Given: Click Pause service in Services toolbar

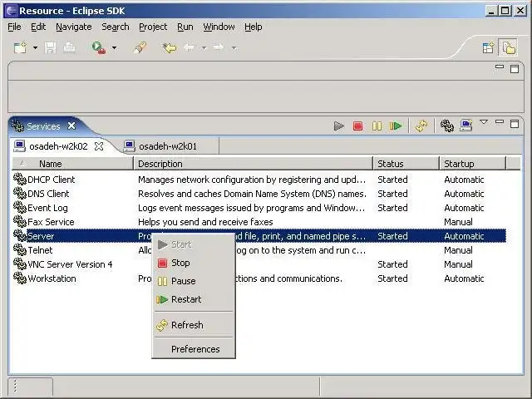Looking at the screenshot, I should click(x=377, y=126).
